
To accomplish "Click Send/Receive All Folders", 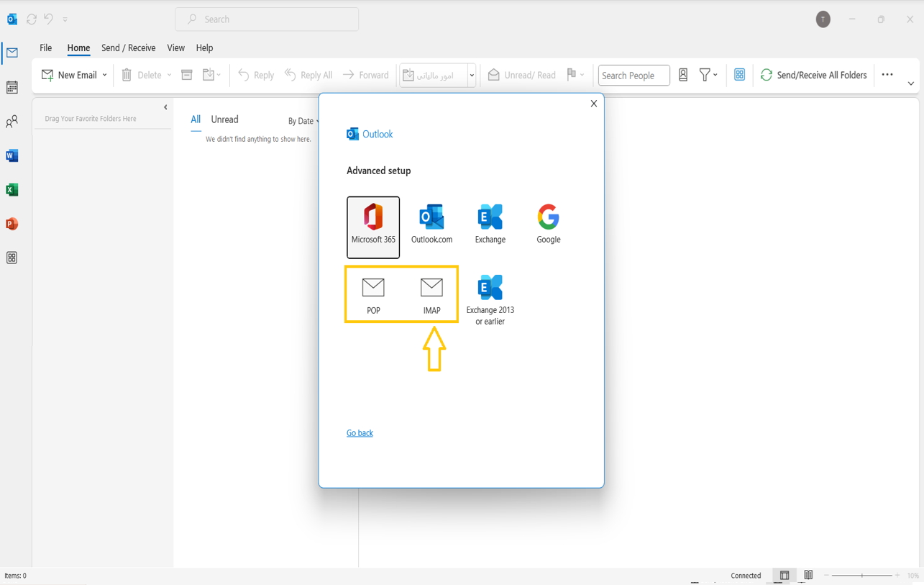I will tap(813, 75).
